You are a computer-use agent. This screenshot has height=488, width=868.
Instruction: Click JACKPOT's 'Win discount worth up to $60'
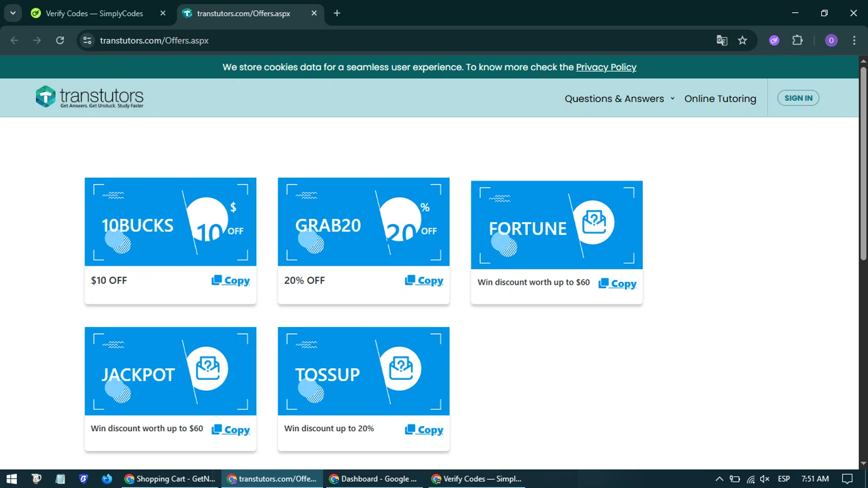point(147,428)
